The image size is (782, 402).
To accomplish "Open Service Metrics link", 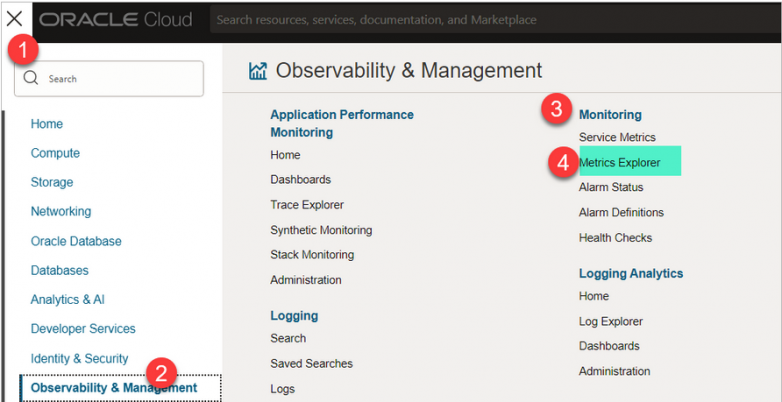I will tap(617, 137).
